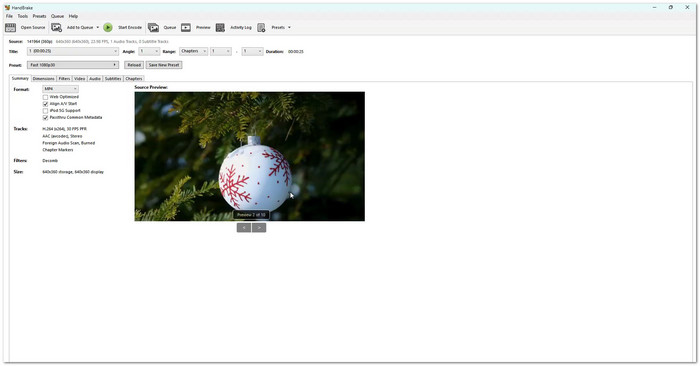Switch to the Filters tab
The height and width of the screenshot is (366, 700).
point(64,79)
